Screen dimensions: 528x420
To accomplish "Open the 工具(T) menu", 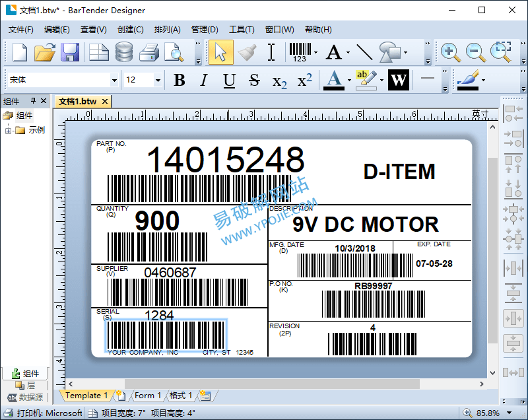I will pyautogui.click(x=242, y=30).
